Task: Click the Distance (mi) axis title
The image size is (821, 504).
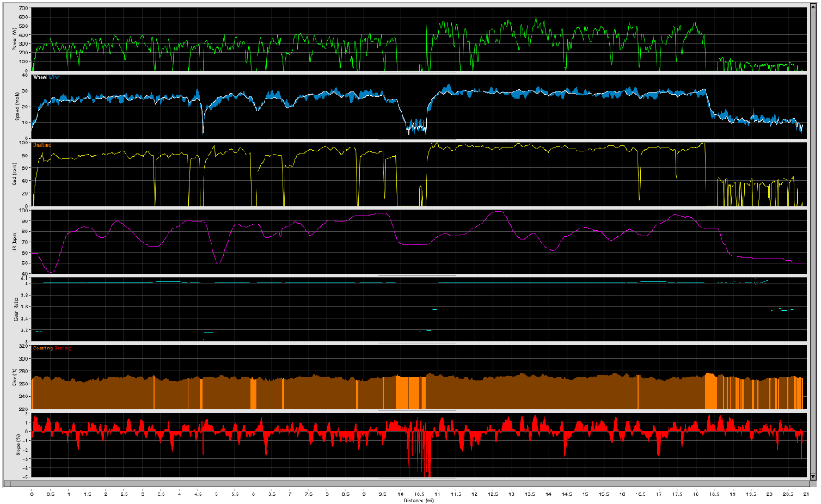Action: 417,500
